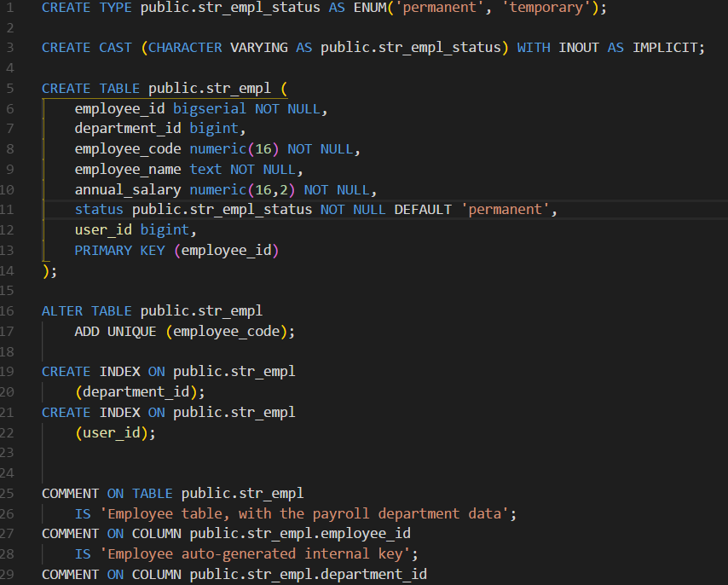Click line number 25 in gutter

tap(7, 494)
